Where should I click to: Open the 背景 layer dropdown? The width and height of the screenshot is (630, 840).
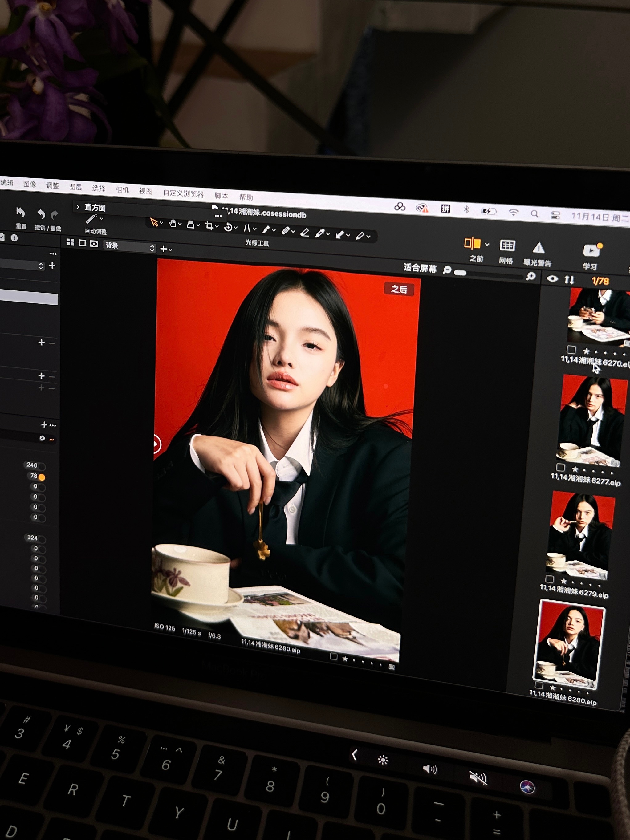pos(129,246)
